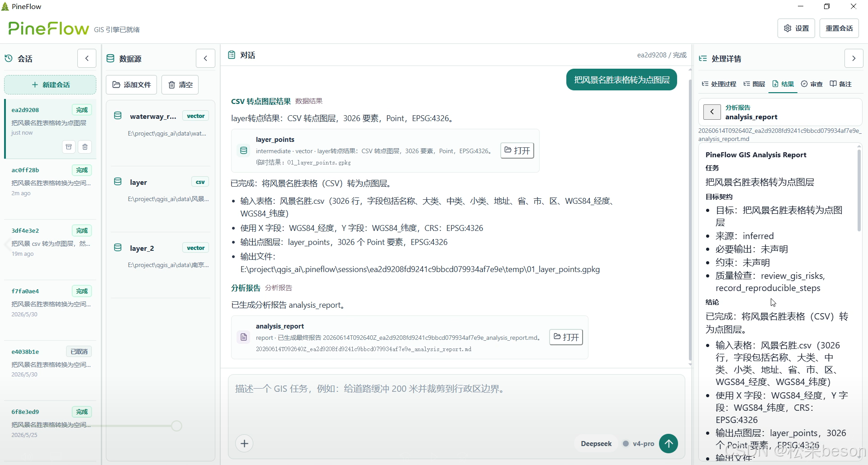Toggle the v4-pro model option

(639, 444)
